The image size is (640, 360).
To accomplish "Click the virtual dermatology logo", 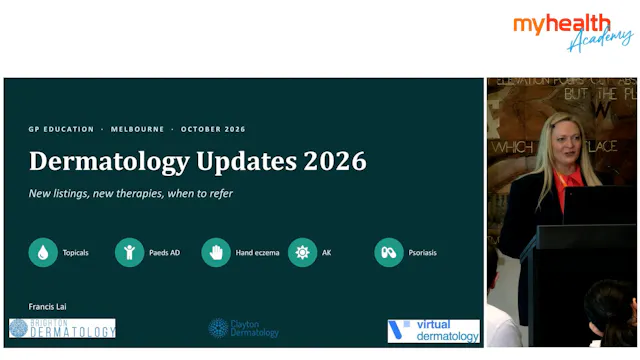I will pos(433,331).
